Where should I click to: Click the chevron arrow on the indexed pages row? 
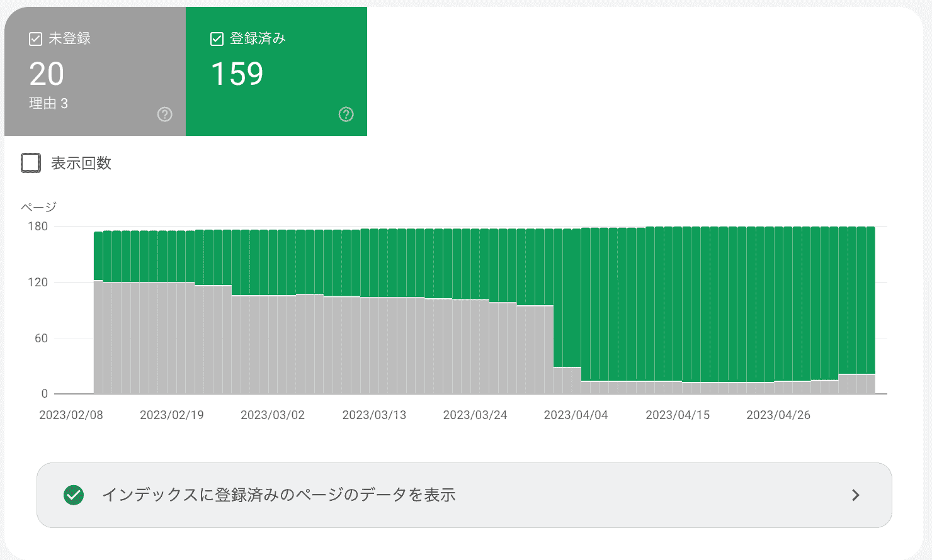(855, 495)
